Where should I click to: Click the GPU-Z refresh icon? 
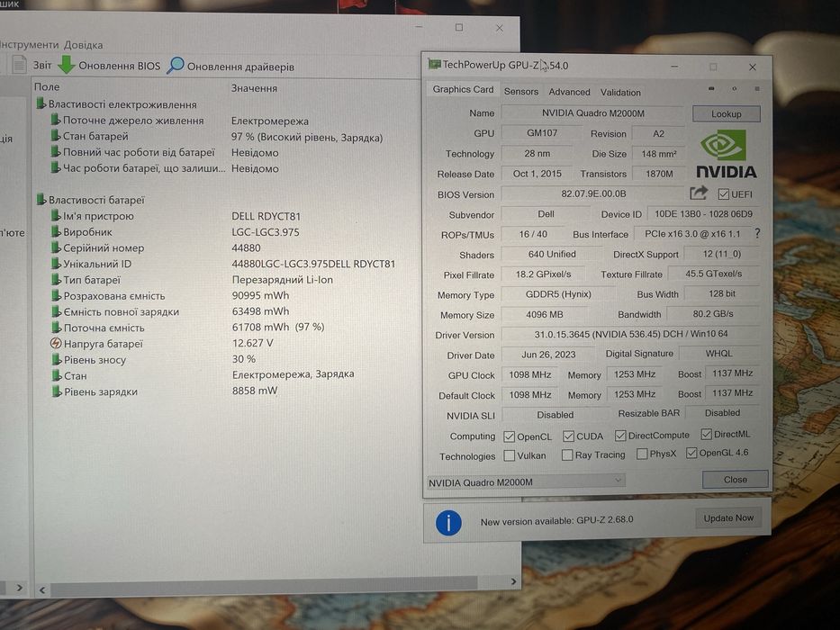[x=735, y=89]
